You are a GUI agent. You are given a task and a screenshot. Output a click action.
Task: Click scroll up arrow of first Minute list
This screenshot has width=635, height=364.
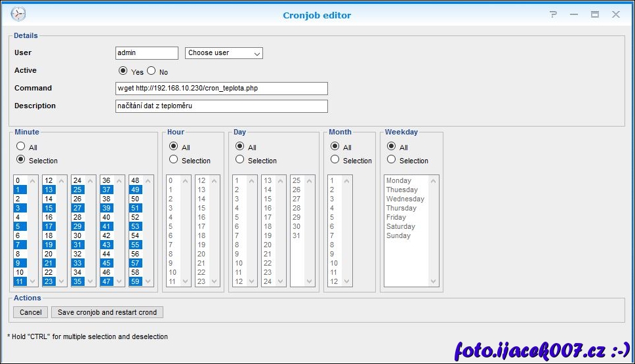click(x=33, y=181)
